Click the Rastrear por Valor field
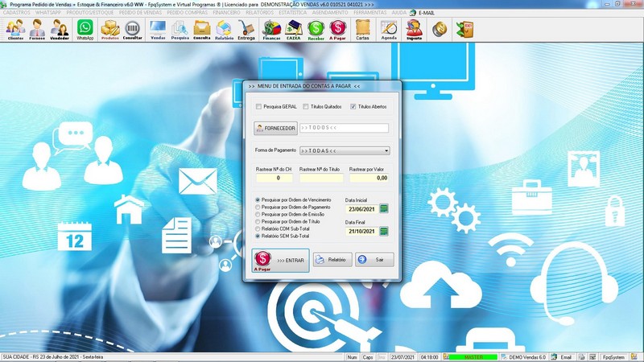 [369, 178]
